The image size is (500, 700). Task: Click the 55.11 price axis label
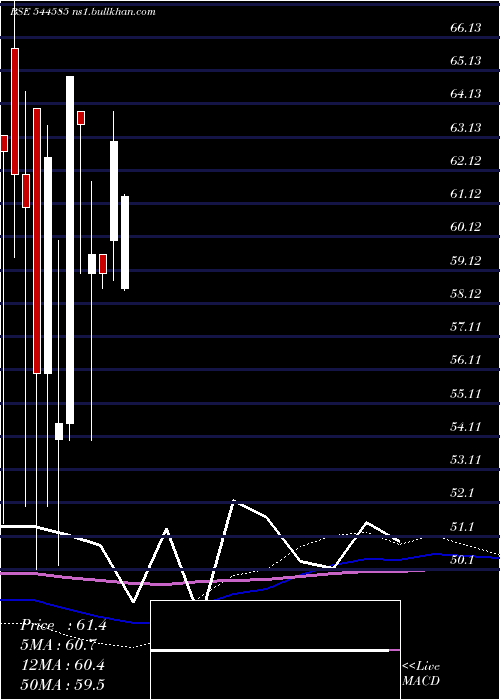click(466, 394)
